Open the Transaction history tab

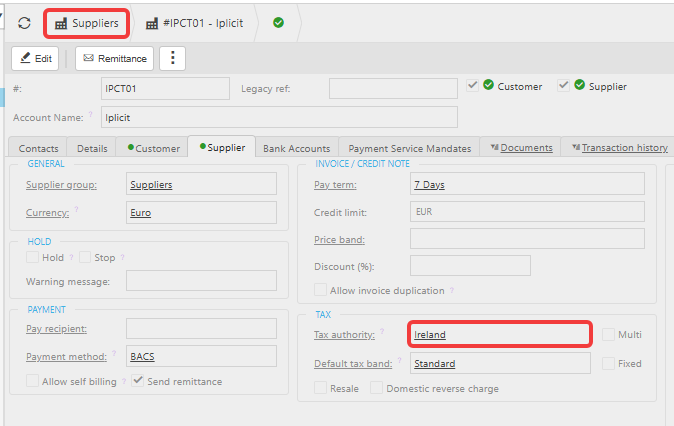click(x=619, y=148)
